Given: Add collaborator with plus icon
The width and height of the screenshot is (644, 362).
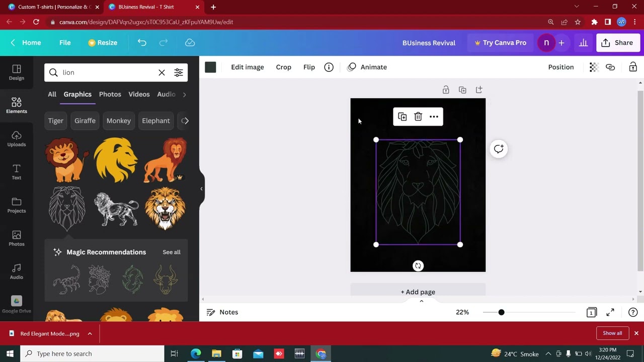Looking at the screenshot, I should point(561,43).
